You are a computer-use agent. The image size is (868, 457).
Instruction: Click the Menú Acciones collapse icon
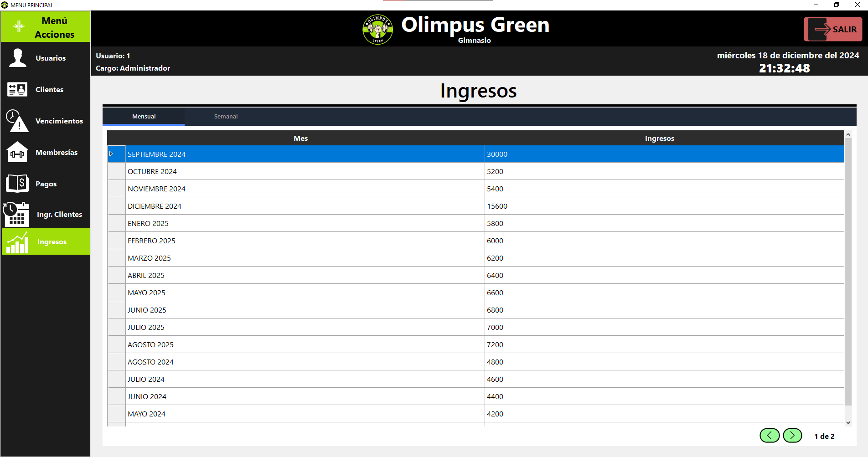[19, 26]
